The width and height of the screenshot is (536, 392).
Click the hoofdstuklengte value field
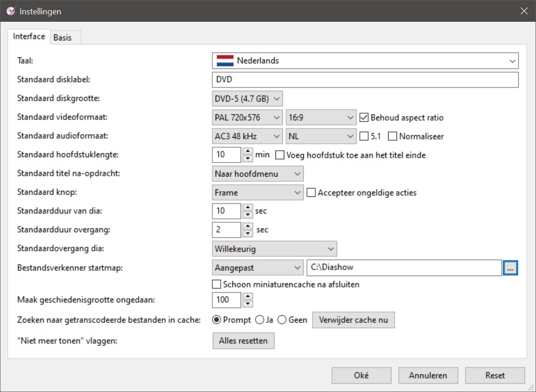click(227, 155)
